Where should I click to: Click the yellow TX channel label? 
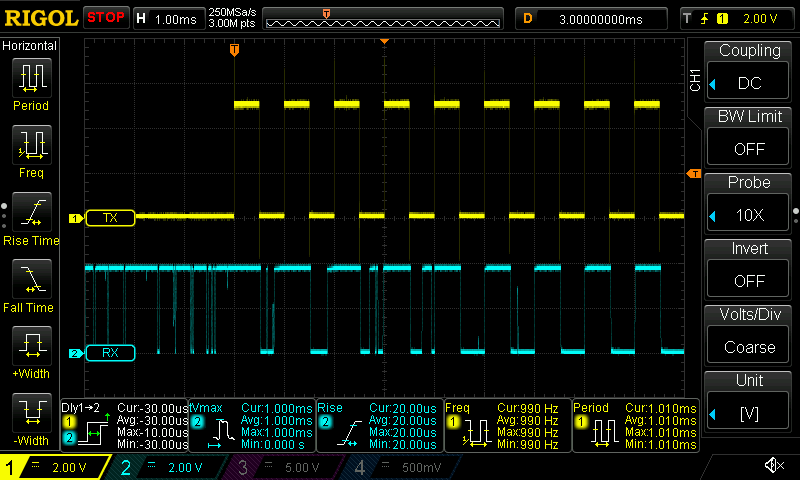click(x=110, y=217)
